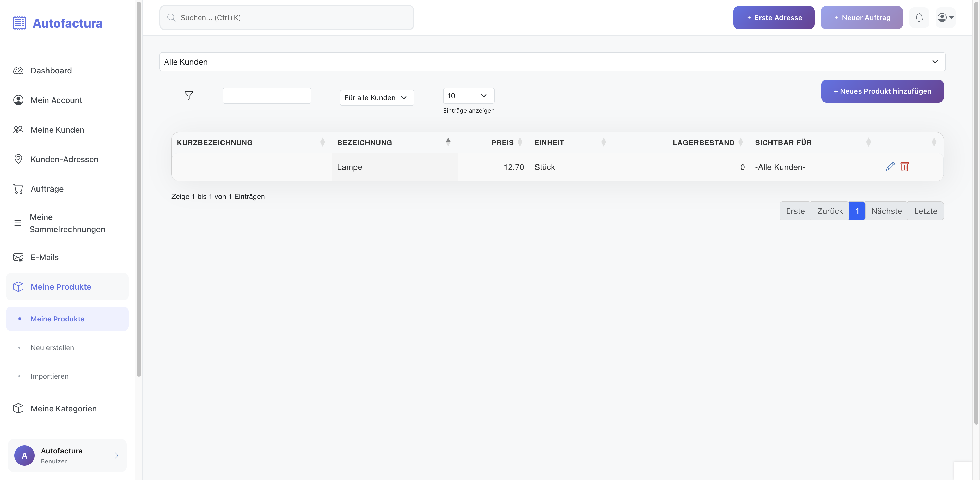This screenshot has width=980, height=480.
Task: Open the Für alle Kunden dropdown
Action: point(376,98)
